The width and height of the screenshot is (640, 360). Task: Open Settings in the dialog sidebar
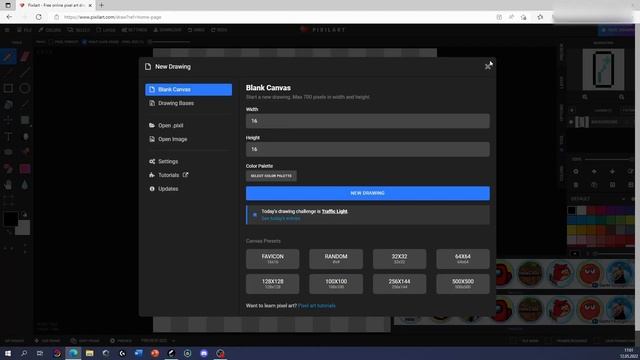click(189, 161)
